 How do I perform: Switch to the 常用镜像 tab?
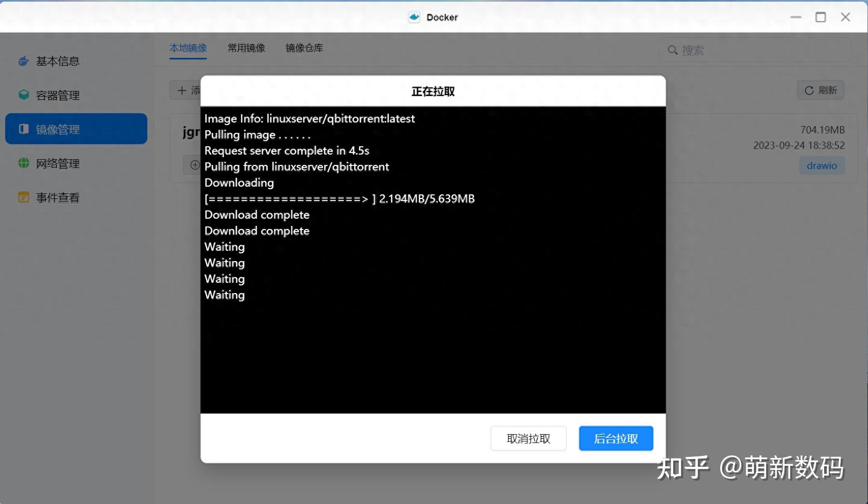pyautogui.click(x=246, y=48)
